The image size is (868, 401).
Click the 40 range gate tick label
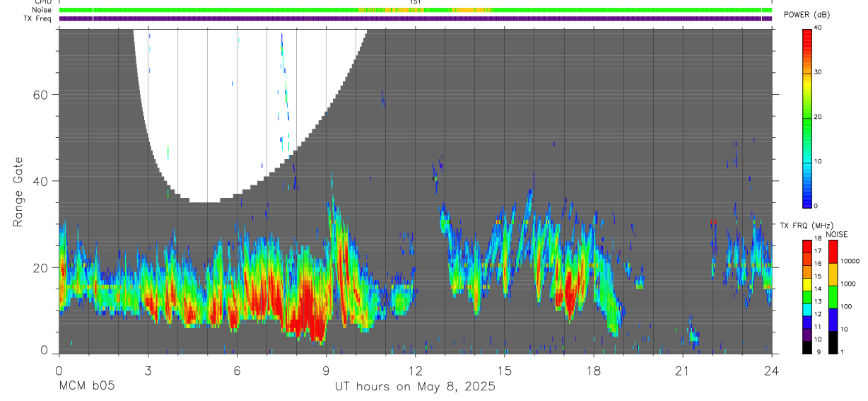pyautogui.click(x=40, y=181)
